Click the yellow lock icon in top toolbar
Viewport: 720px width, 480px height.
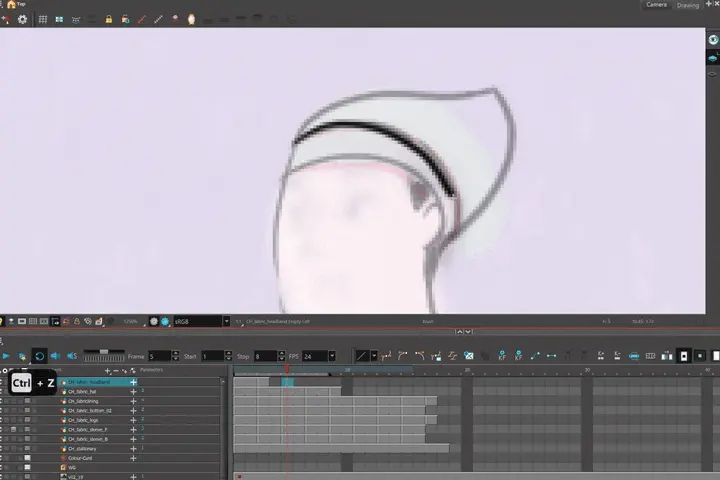(109, 19)
